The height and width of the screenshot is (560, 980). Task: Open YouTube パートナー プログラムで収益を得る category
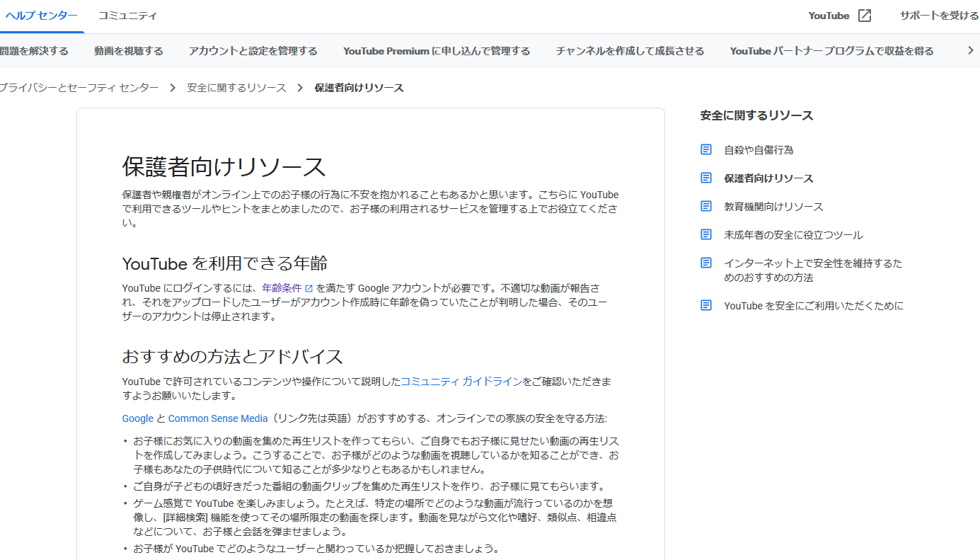pos(832,51)
